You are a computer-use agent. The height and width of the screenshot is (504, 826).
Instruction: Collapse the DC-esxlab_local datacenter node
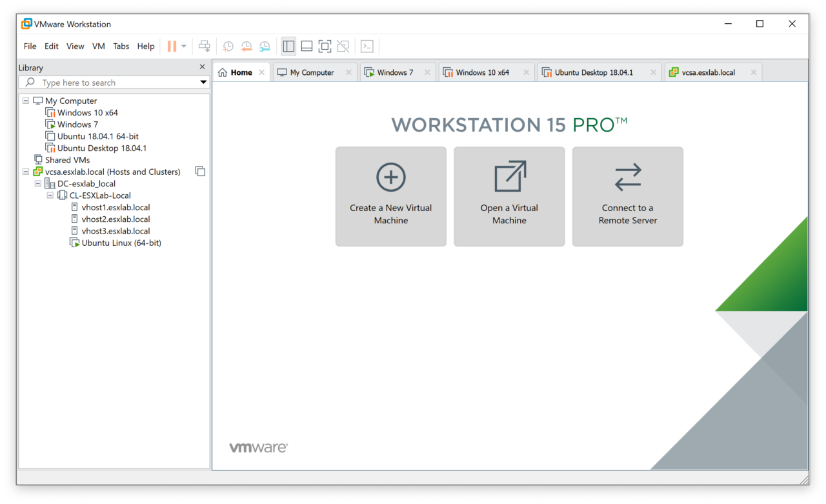click(38, 184)
